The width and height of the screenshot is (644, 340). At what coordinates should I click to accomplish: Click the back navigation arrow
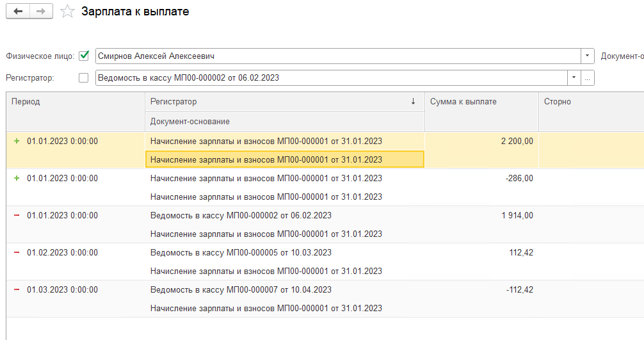[18, 12]
